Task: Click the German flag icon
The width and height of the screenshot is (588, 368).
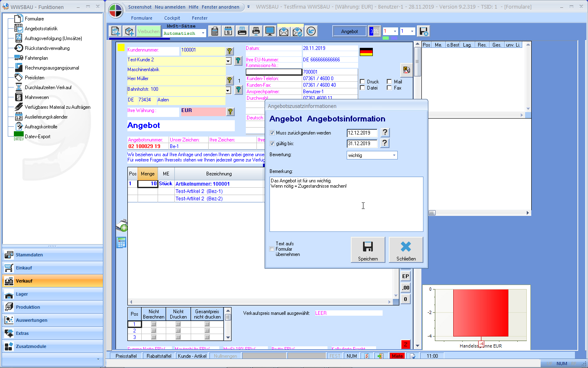Action: [366, 52]
